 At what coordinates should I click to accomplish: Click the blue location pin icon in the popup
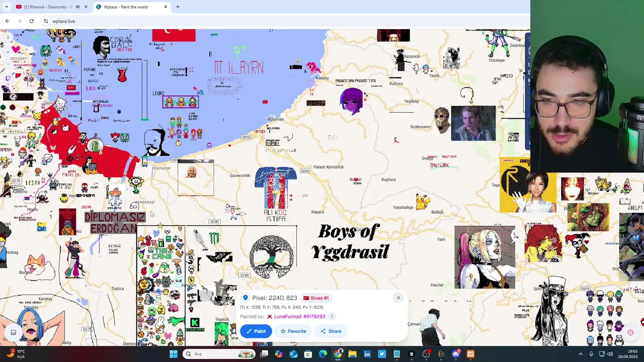[246, 298]
